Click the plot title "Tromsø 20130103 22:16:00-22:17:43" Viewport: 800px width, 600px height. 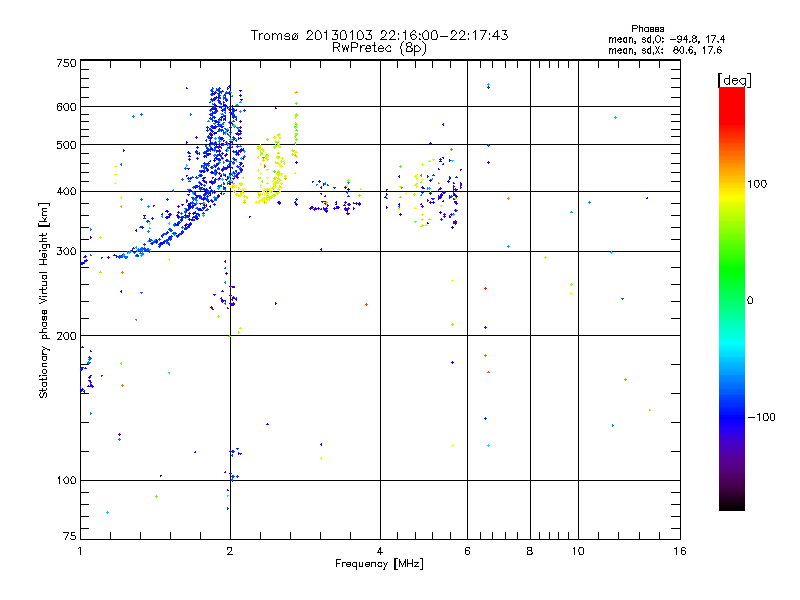coord(379,35)
